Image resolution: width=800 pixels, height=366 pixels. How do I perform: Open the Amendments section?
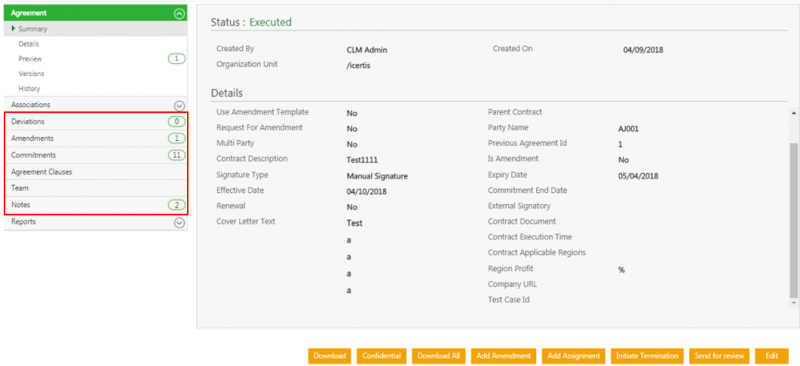(96, 138)
